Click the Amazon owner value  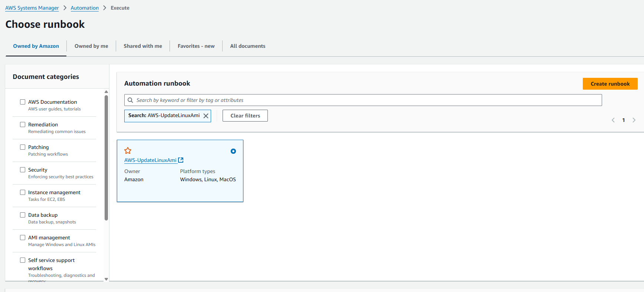click(134, 179)
